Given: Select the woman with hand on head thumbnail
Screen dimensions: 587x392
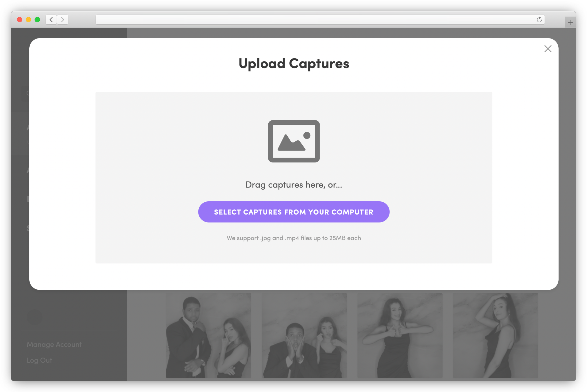Looking at the screenshot, I should [x=495, y=335].
